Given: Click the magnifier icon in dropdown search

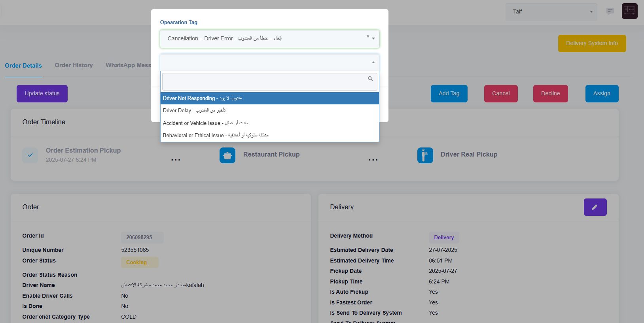Looking at the screenshot, I should point(370,79).
